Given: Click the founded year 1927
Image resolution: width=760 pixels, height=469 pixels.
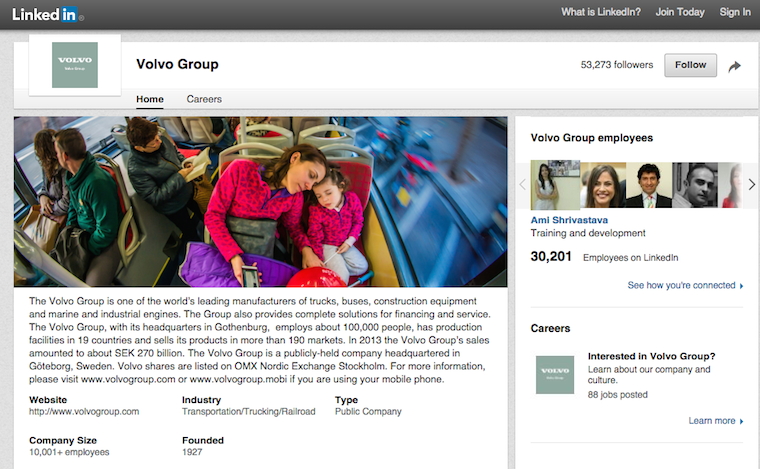Looking at the screenshot, I should (192, 453).
